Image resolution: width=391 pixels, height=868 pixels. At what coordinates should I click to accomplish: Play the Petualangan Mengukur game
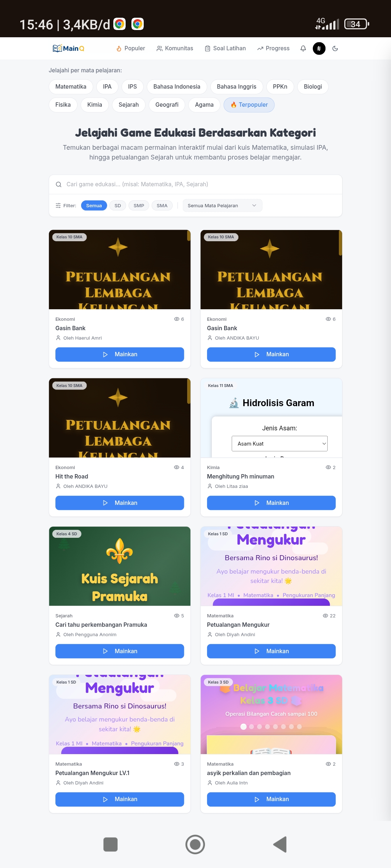[x=271, y=651]
